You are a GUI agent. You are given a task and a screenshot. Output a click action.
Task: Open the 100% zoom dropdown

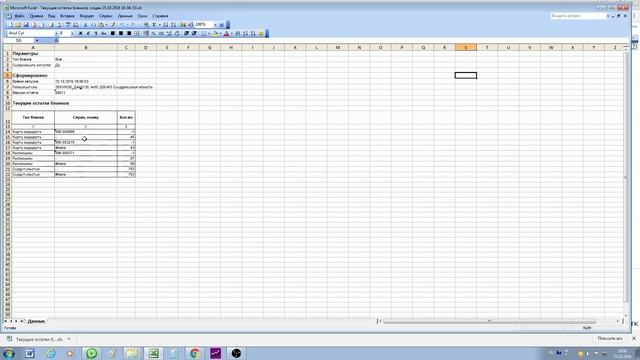coord(215,25)
